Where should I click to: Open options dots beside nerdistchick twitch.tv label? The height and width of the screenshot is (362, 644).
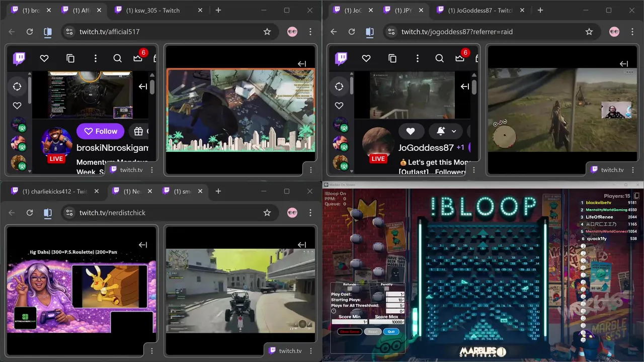(311, 350)
